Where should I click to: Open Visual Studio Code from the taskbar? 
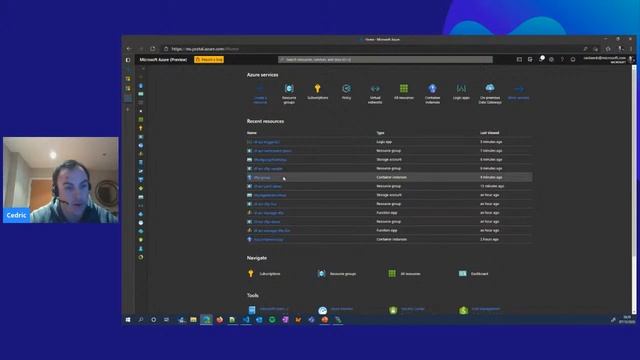tap(246, 320)
